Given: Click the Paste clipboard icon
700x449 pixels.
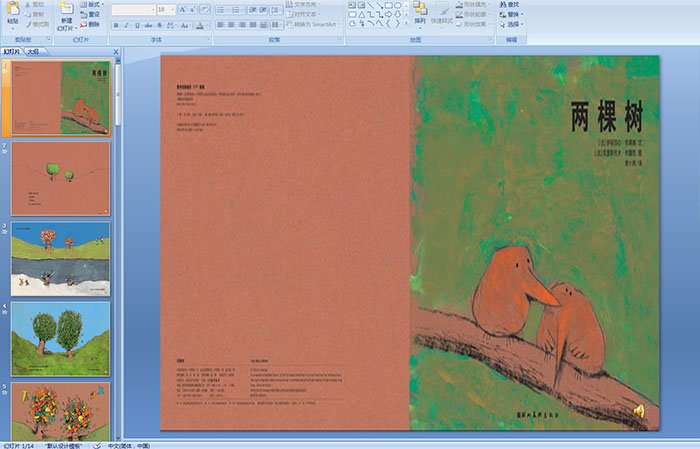Looking at the screenshot, I should 13,9.
